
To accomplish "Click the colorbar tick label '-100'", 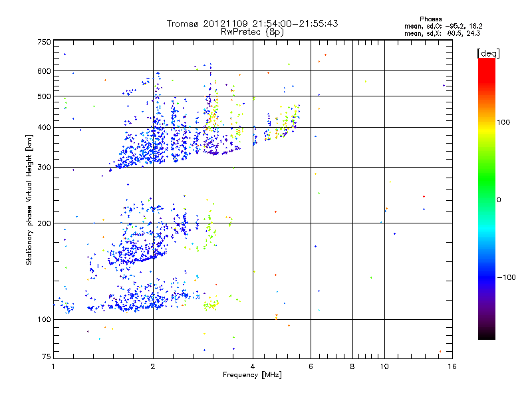I will click(506, 277).
